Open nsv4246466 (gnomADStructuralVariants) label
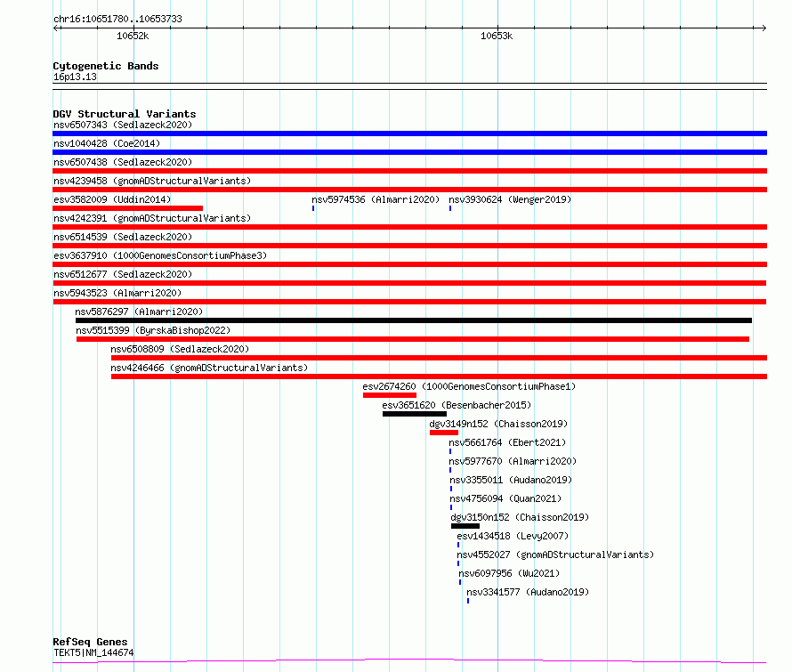 pos(209,368)
